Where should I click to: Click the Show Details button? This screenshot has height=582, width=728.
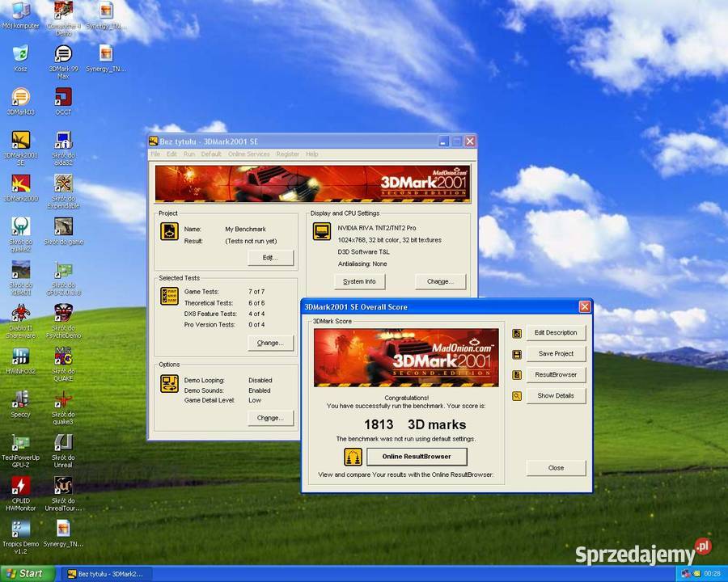556,396
